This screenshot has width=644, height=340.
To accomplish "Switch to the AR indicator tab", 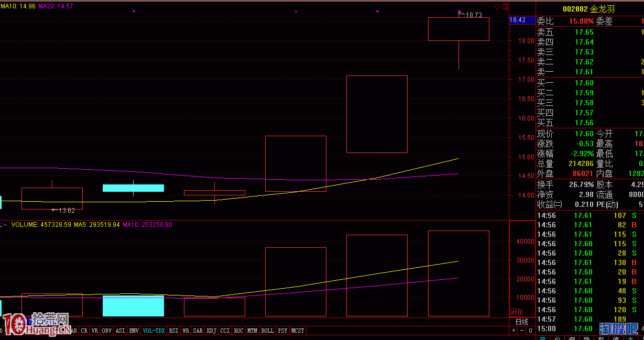I will click(x=74, y=331).
